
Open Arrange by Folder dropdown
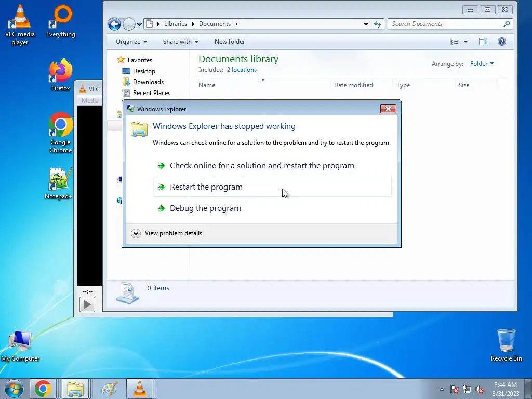click(482, 64)
